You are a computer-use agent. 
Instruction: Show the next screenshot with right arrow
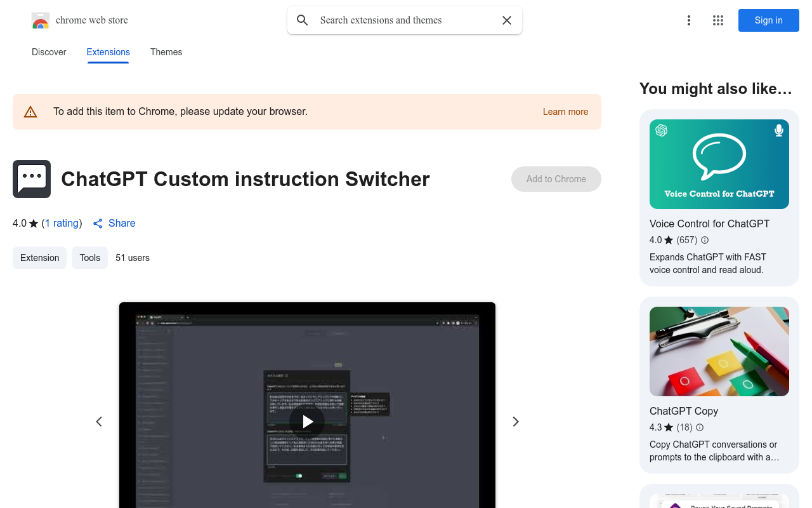(x=516, y=421)
